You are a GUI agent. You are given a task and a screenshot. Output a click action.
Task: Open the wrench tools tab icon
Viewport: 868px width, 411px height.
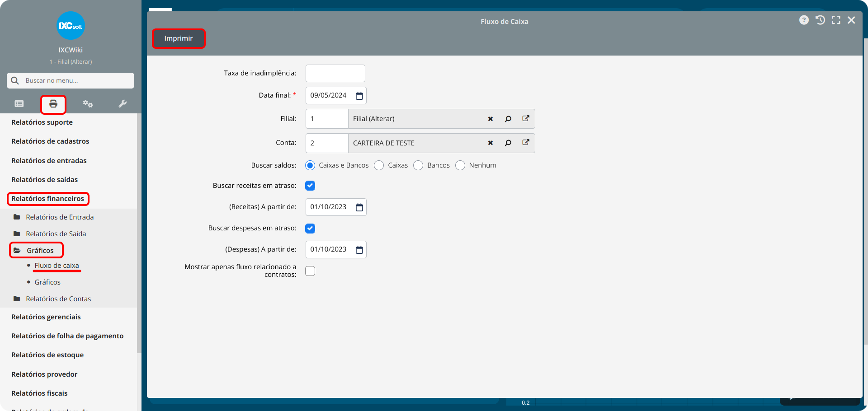(123, 104)
